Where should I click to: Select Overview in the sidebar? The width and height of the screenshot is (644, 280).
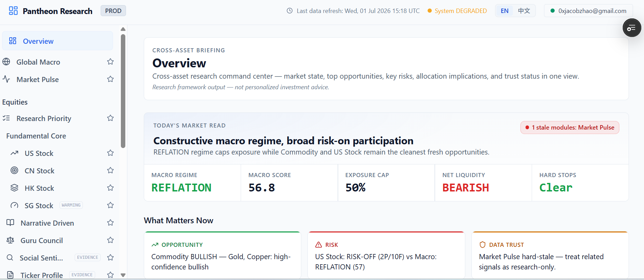[58, 41]
